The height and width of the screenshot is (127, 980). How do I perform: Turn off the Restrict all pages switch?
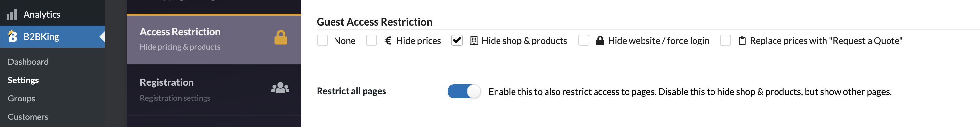click(464, 92)
